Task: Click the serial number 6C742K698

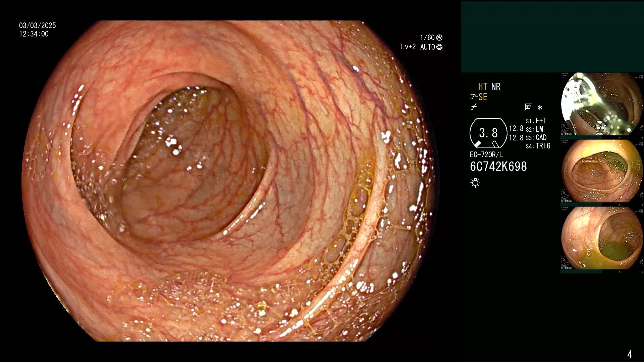Action: [x=498, y=167]
